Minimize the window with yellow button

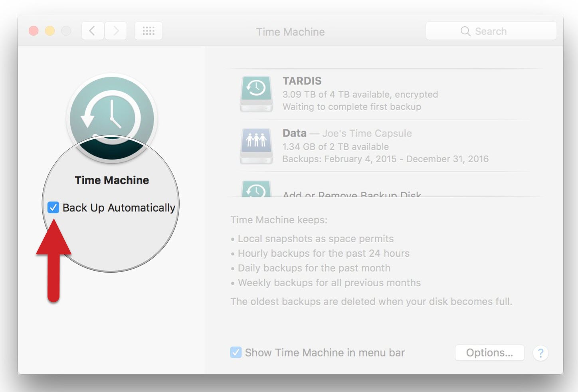[50, 31]
